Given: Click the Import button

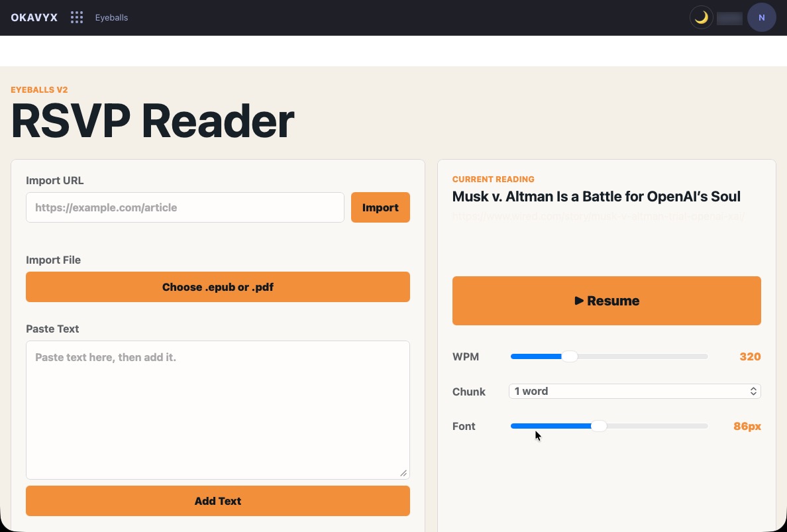Looking at the screenshot, I should [380, 207].
